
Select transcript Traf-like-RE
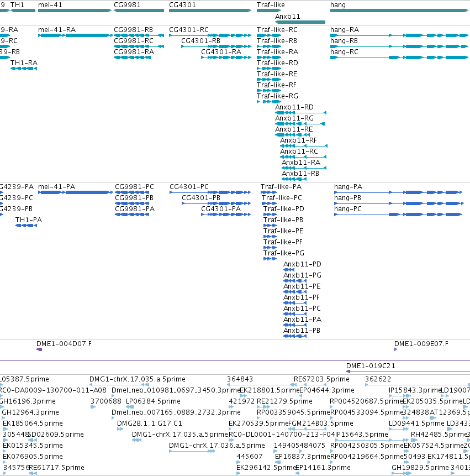(269, 80)
